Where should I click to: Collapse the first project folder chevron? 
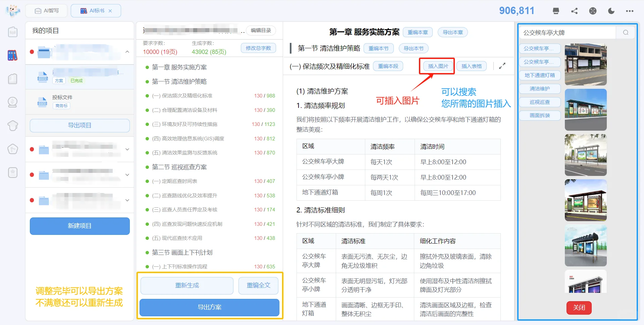(x=127, y=52)
